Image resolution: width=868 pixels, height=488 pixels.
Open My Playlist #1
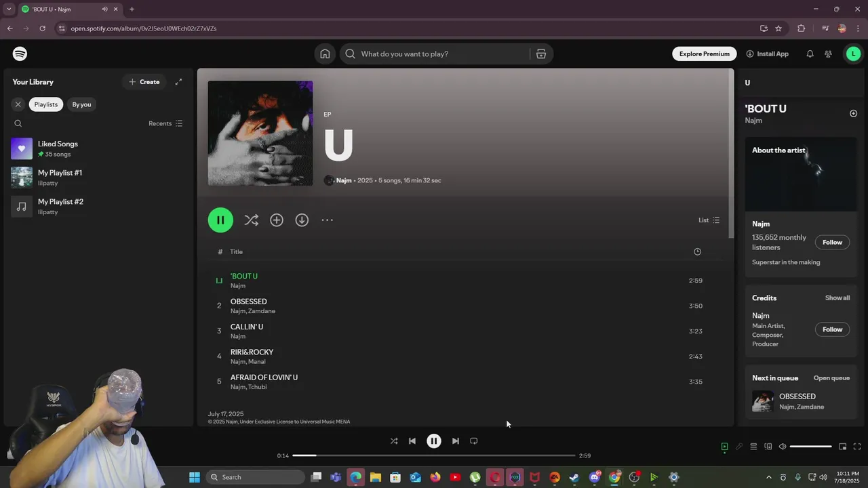point(98,178)
